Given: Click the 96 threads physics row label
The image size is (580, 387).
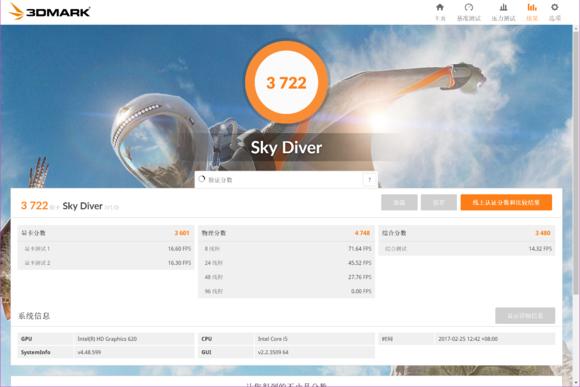Looking at the screenshot, I should [x=213, y=291].
